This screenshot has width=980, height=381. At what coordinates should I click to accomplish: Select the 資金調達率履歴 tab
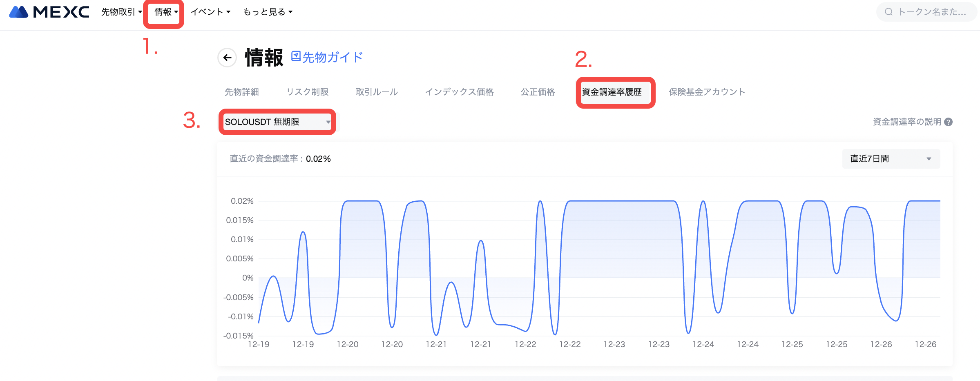pos(612,92)
